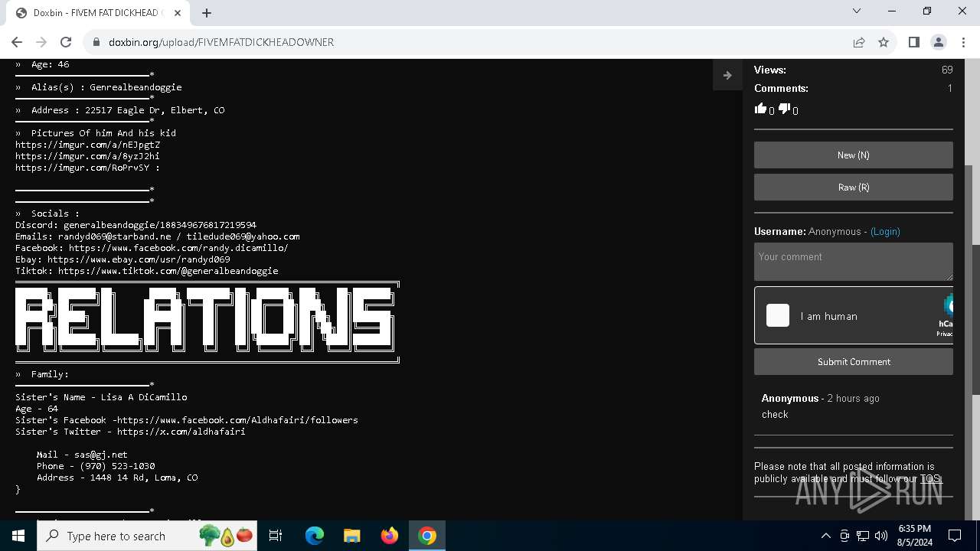Click the Raw (R) button
The height and width of the screenshot is (551, 980).
tap(854, 187)
